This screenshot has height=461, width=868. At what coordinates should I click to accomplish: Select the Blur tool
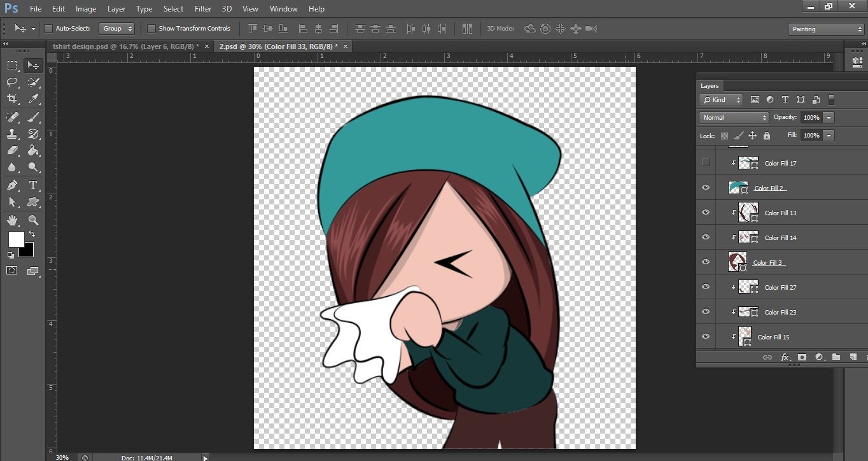[x=12, y=167]
